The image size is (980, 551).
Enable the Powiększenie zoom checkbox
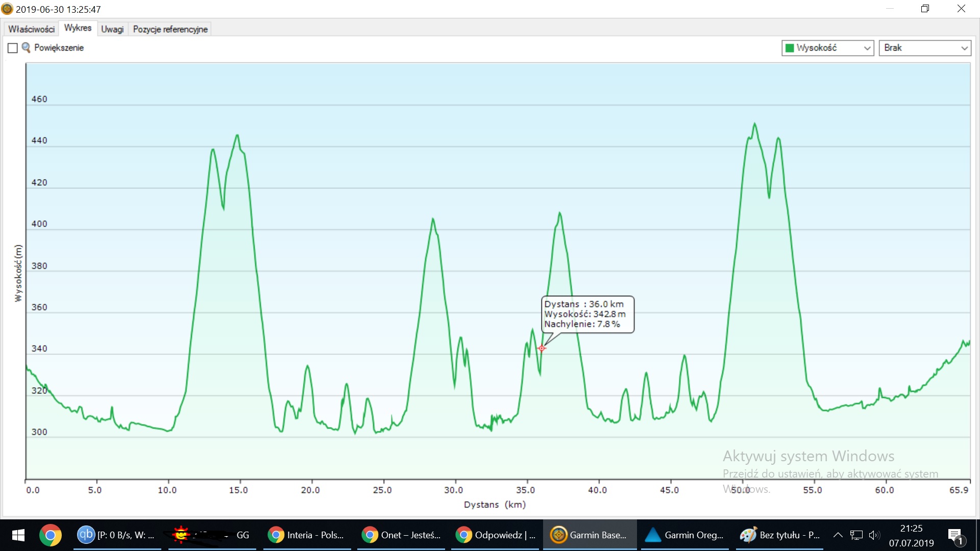[x=13, y=48]
